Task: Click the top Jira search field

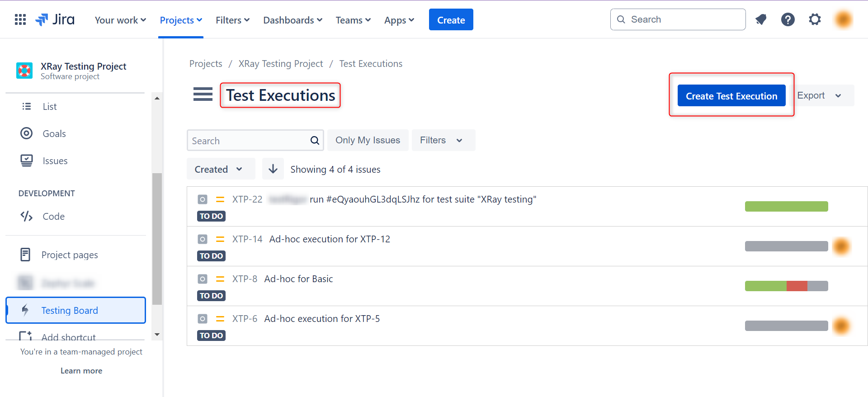Action: tap(678, 19)
